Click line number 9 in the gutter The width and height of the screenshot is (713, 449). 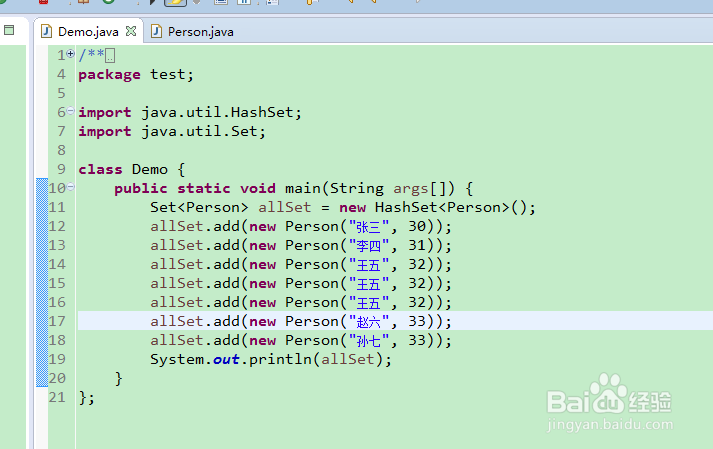61,170
